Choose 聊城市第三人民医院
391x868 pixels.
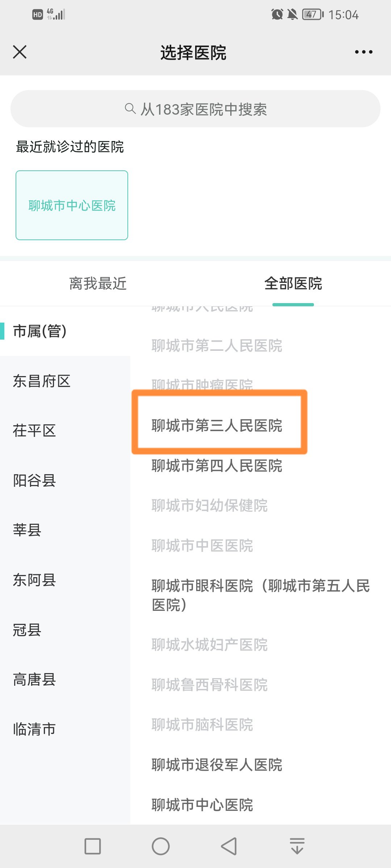tap(217, 426)
